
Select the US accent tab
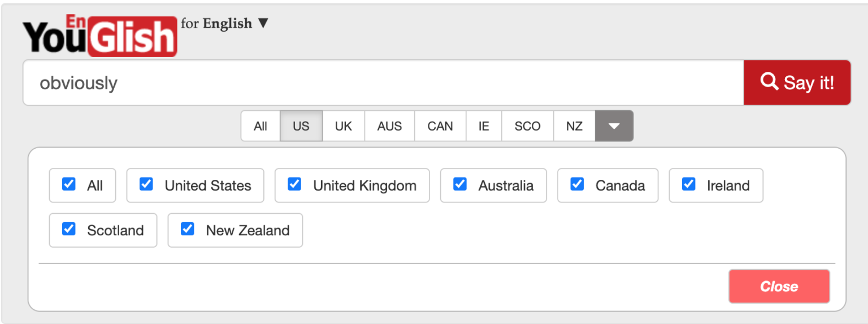pyautogui.click(x=301, y=126)
